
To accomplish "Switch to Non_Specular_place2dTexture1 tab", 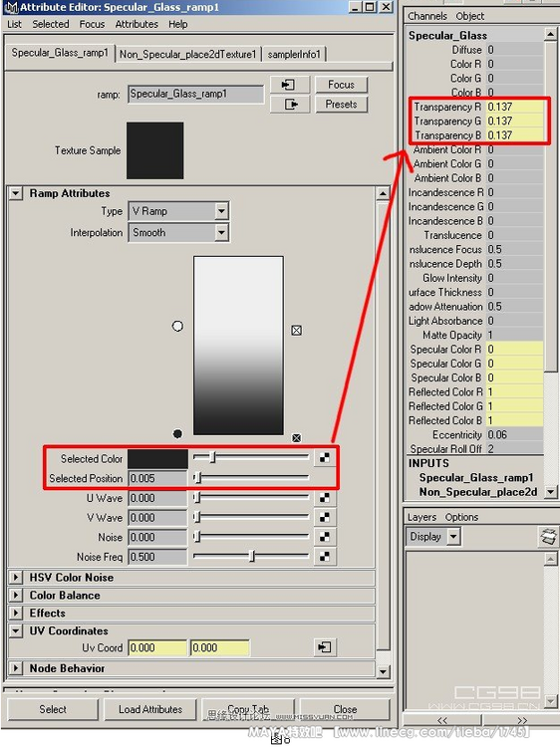I will click(187, 55).
